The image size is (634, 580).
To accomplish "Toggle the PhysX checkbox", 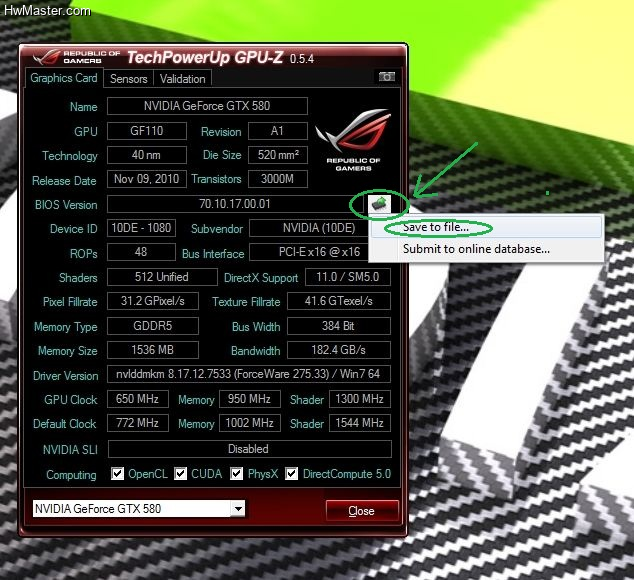I will point(237,474).
